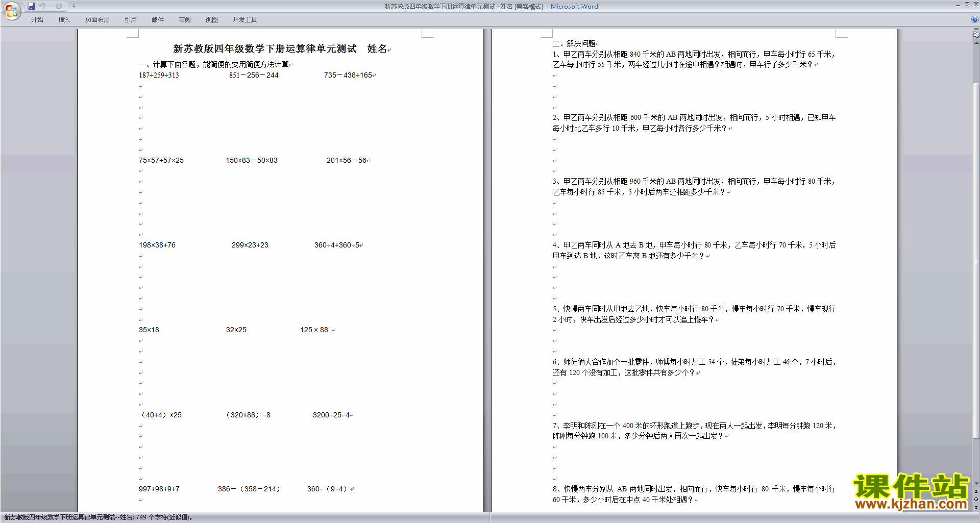Click the split-window handle above the ruler icon
Screen dimensions: 980x523
click(976, 29)
